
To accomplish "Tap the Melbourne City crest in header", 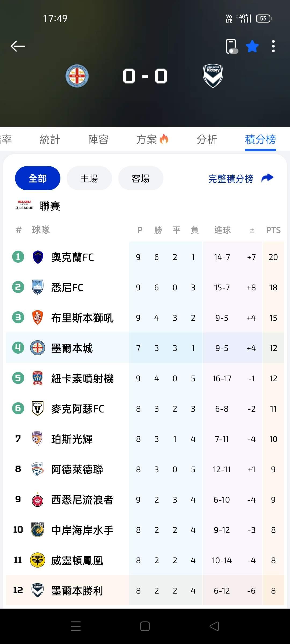I will pos(77,76).
